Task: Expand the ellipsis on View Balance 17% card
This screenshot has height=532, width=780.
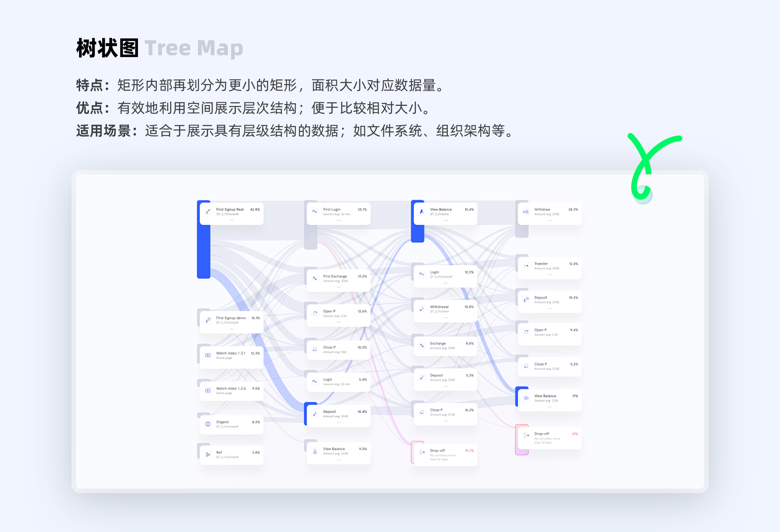Action: 550,407
